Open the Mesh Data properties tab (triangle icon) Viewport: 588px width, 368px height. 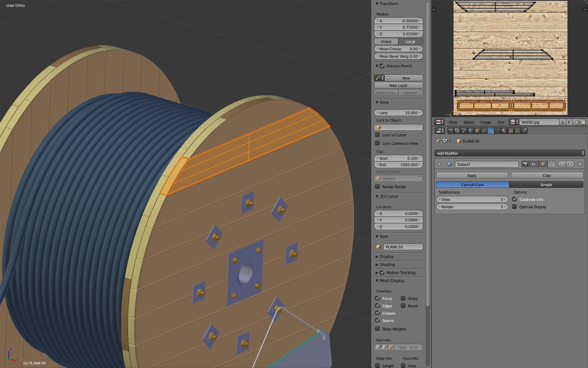tap(497, 131)
